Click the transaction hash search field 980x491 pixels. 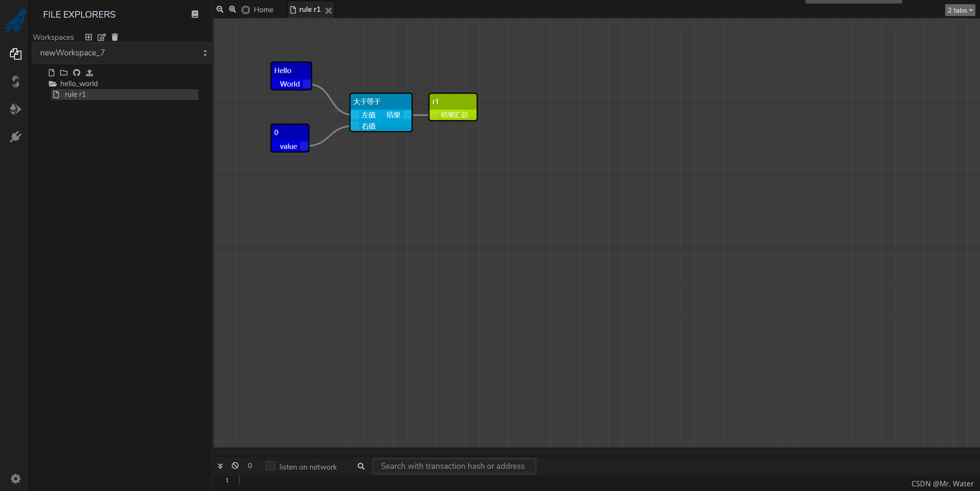[x=454, y=466]
